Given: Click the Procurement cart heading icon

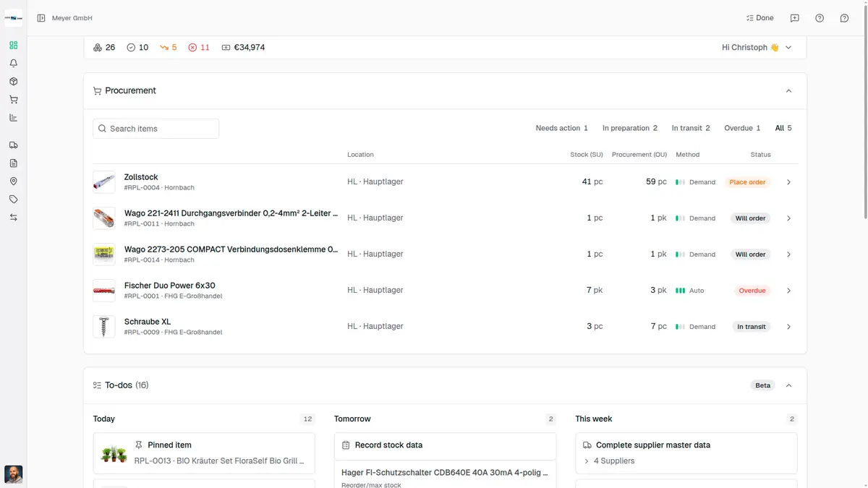Looking at the screenshot, I should click(97, 91).
